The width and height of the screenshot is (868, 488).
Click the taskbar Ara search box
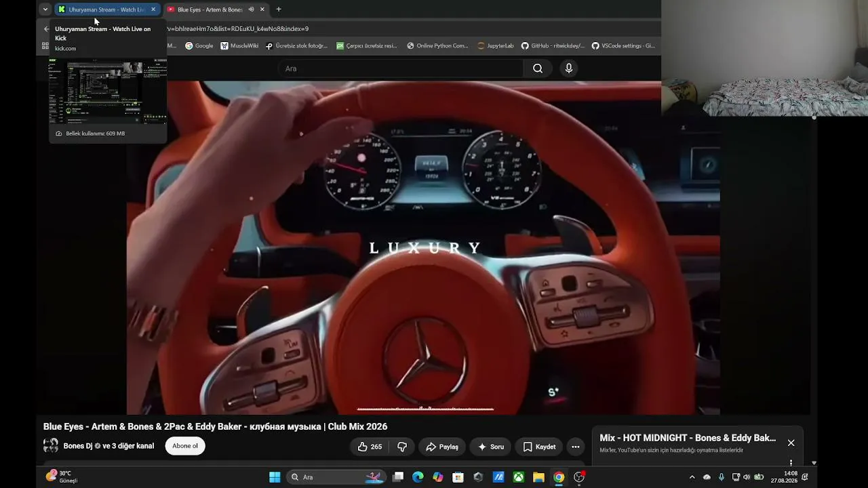336,477
